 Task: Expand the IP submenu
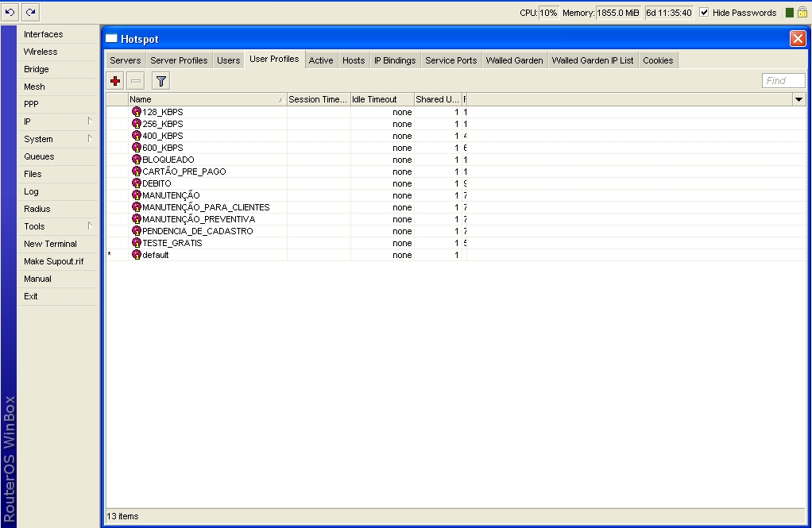pyautogui.click(x=90, y=121)
